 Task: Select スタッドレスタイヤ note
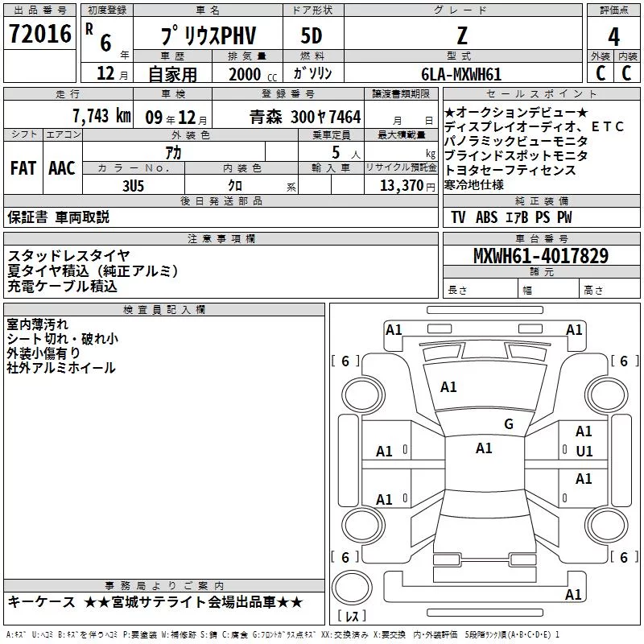tap(69, 256)
